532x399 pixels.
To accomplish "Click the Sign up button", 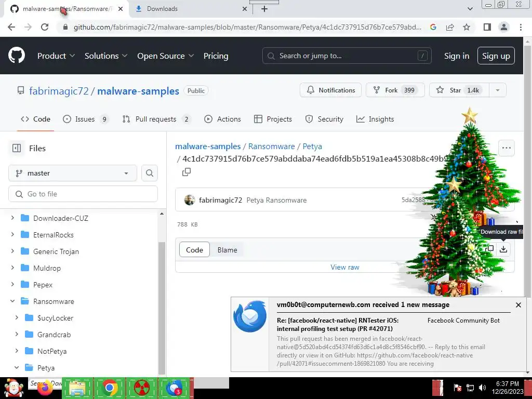I will (x=496, y=56).
